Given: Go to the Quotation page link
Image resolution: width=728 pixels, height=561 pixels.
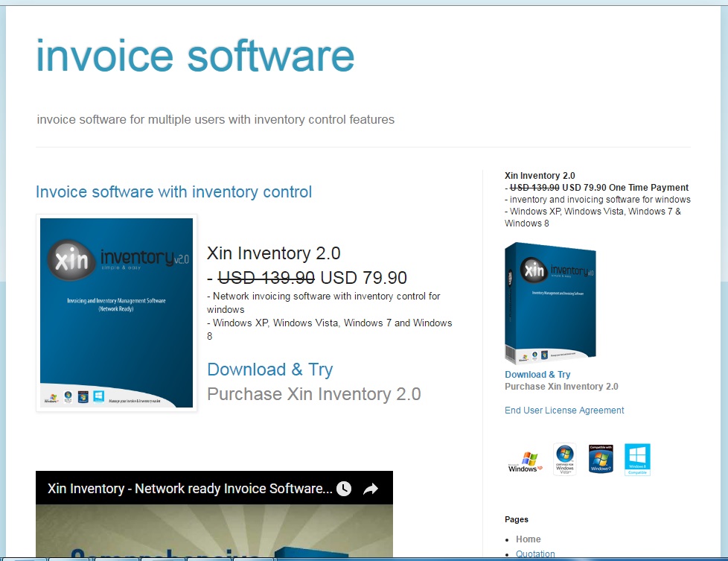Looking at the screenshot, I should coord(535,554).
